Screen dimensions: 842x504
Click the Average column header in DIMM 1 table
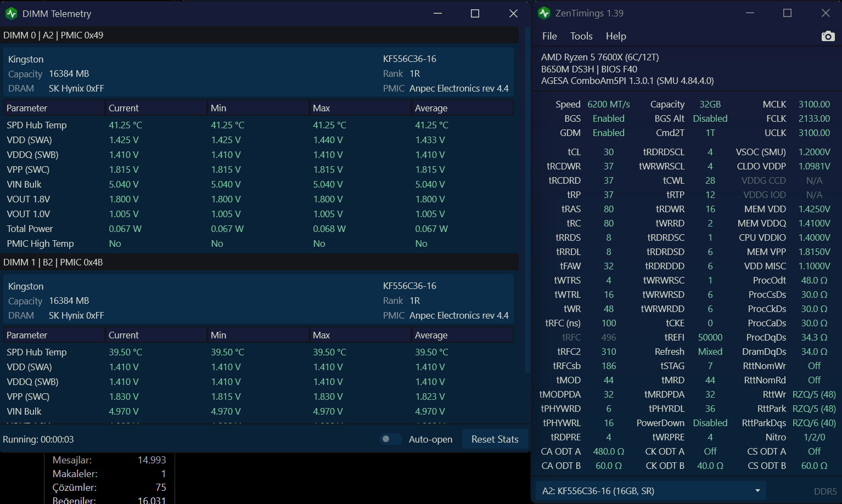pyautogui.click(x=463, y=335)
